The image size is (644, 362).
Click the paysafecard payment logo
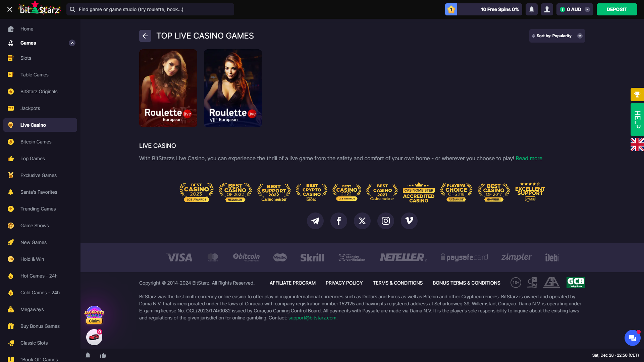pyautogui.click(x=464, y=257)
